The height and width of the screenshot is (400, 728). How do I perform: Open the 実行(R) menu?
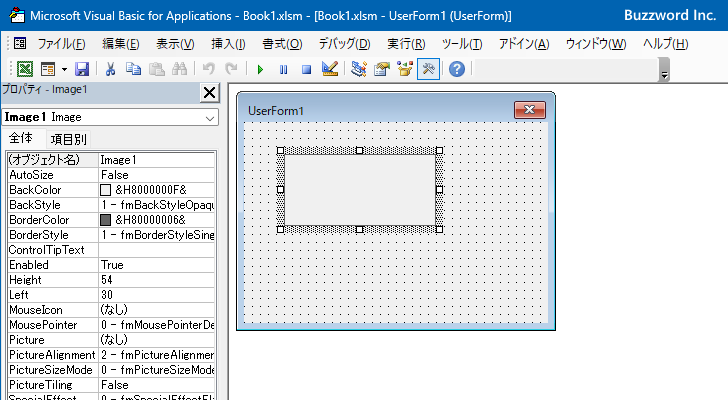click(x=406, y=44)
